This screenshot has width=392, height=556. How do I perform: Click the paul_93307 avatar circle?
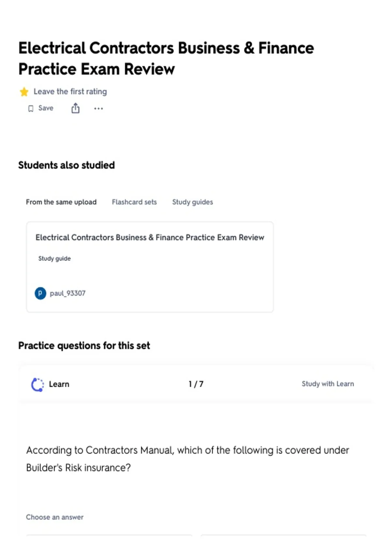41,293
